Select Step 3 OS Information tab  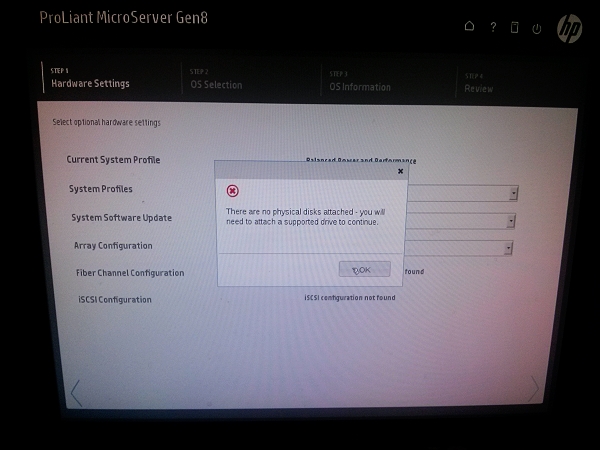click(x=360, y=82)
